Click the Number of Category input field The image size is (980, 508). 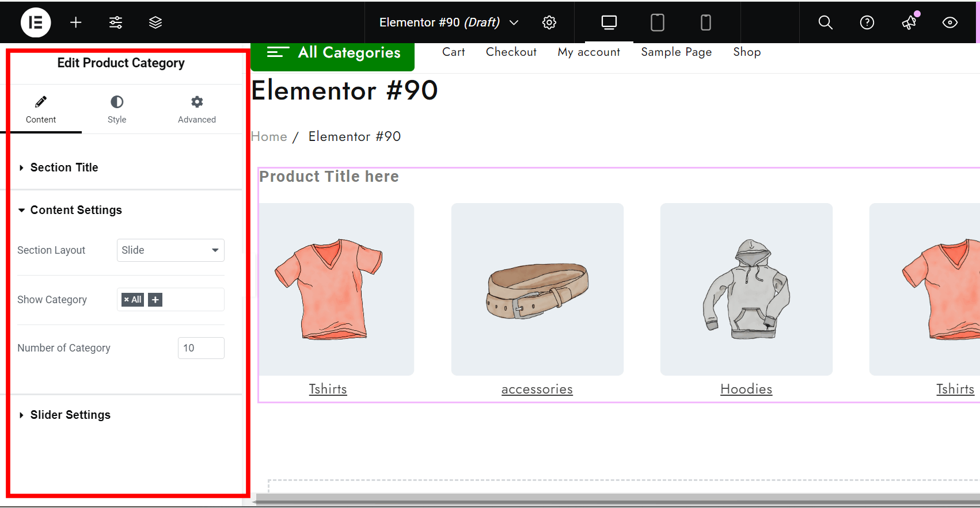[201, 348]
